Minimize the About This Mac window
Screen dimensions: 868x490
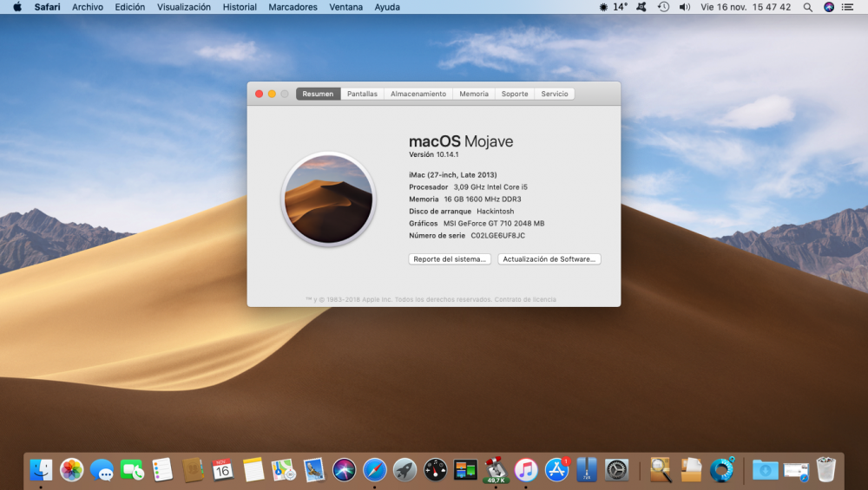click(x=272, y=94)
